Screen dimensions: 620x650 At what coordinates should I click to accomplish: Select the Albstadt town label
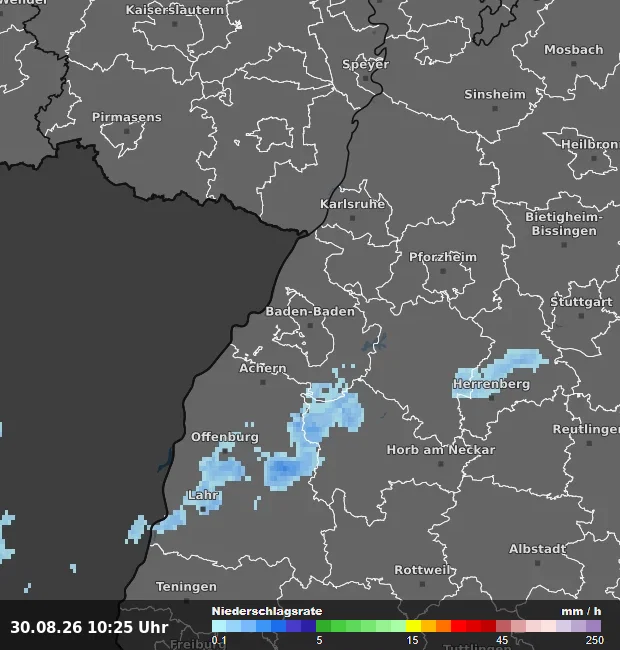click(538, 549)
